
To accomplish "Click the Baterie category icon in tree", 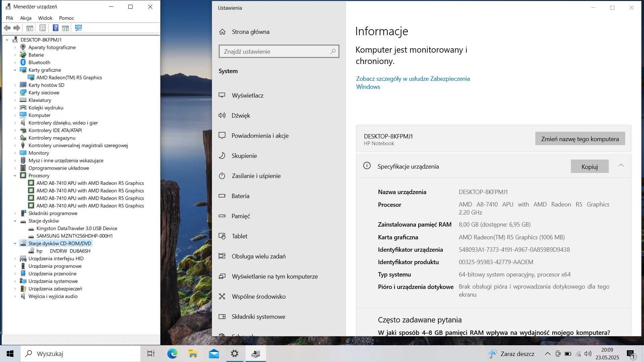I will point(23,55).
